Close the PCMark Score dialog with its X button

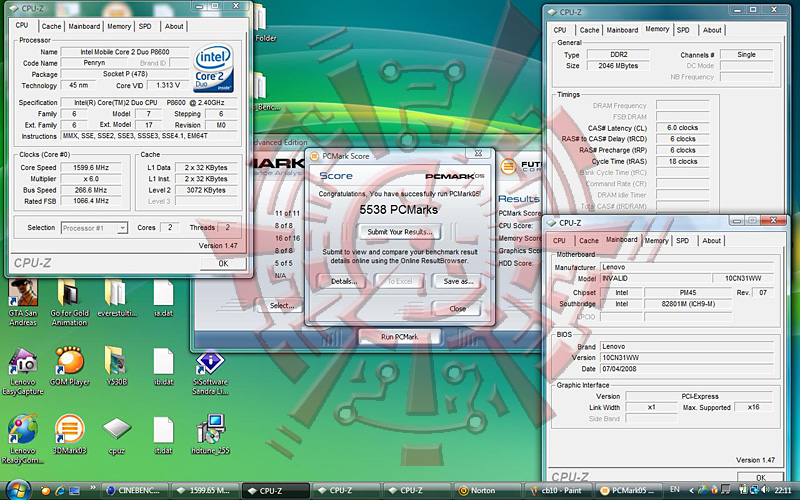478,153
